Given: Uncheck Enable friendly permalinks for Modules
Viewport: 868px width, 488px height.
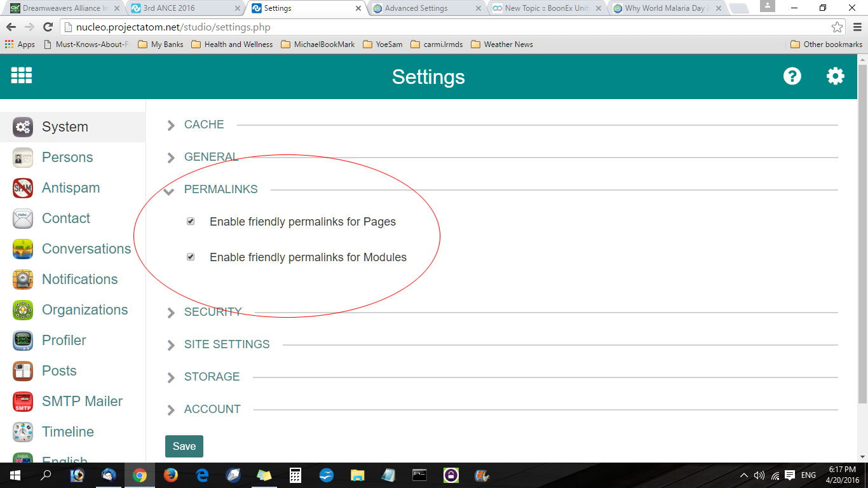Looking at the screenshot, I should tap(190, 257).
